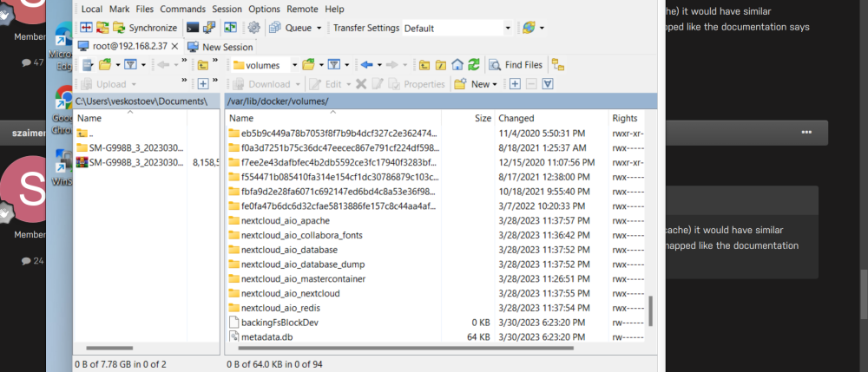Open the Local menu
This screenshot has width=868, height=372.
click(x=92, y=9)
